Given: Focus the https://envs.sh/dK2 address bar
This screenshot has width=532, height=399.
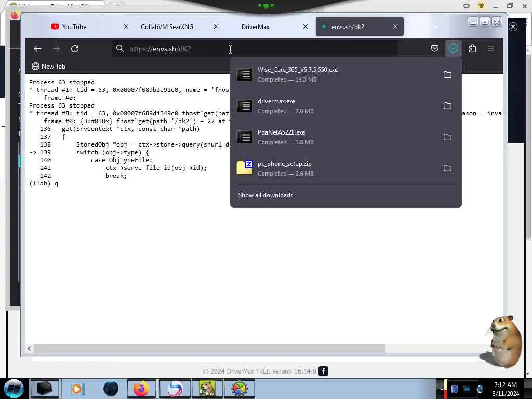Looking at the screenshot, I should pos(255,49).
